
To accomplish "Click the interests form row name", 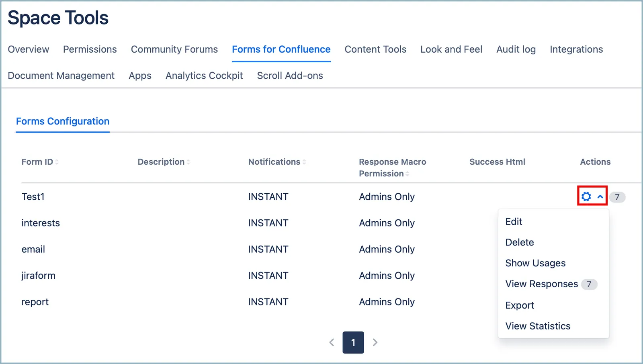I will (x=41, y=223).
